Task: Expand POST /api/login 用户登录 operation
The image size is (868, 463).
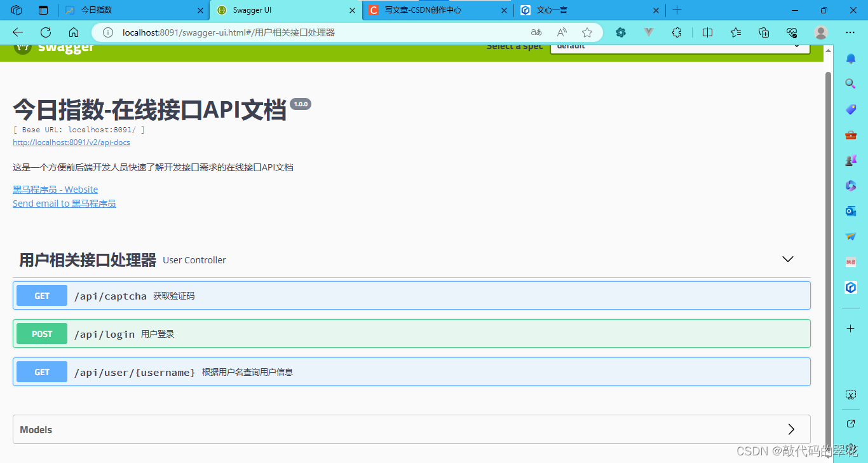Action: [x=412, y=334]
